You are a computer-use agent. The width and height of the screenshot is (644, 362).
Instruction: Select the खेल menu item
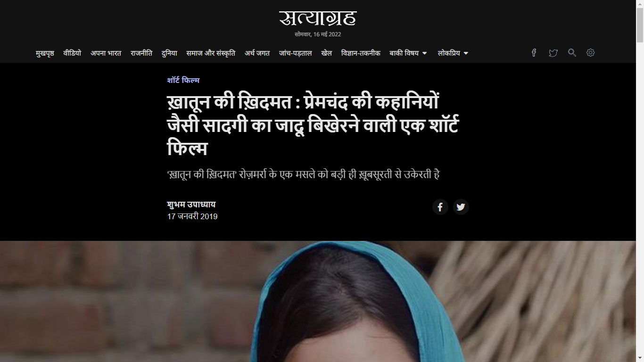(x=327, y=53)
